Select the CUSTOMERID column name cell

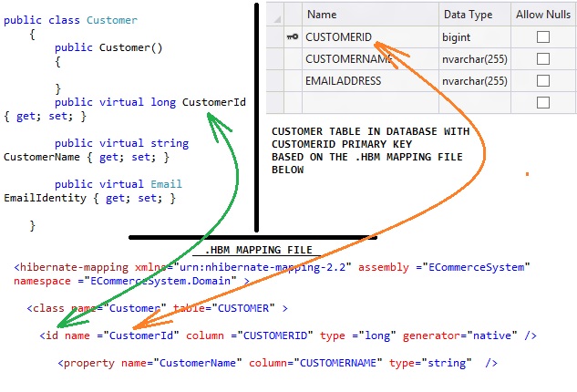pos(370,36)
